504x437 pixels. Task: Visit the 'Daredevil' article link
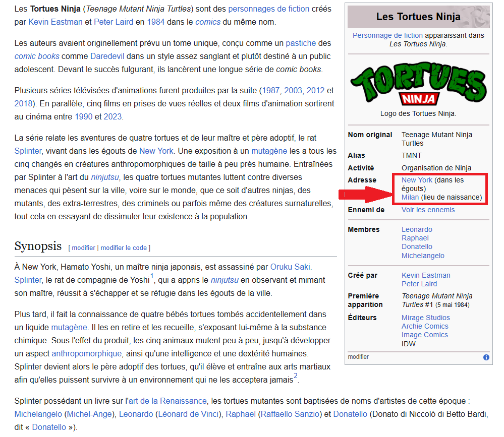tap(107, 56)
